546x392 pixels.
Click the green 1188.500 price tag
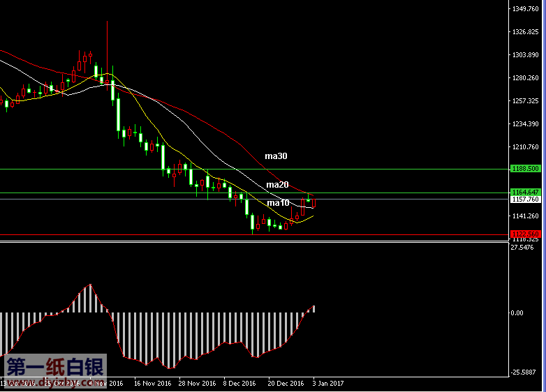point(525,169)
